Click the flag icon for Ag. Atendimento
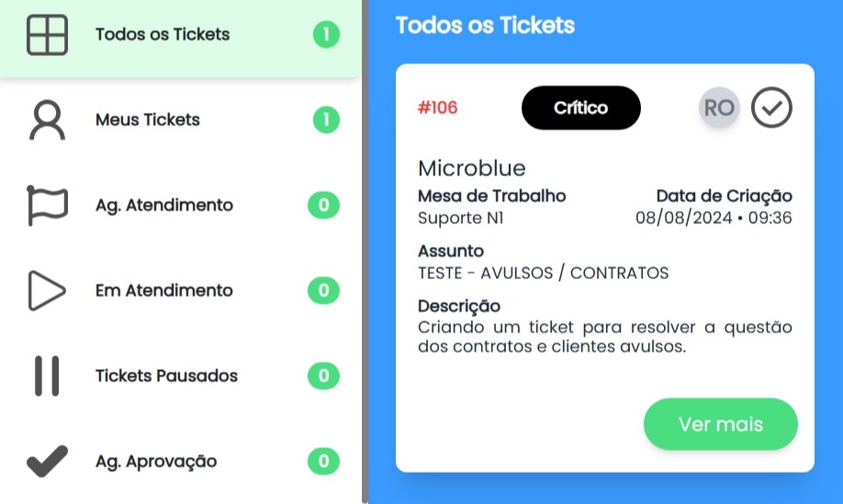Image resolution: width=843 pixels, height=504 pixels. [48, 206]
